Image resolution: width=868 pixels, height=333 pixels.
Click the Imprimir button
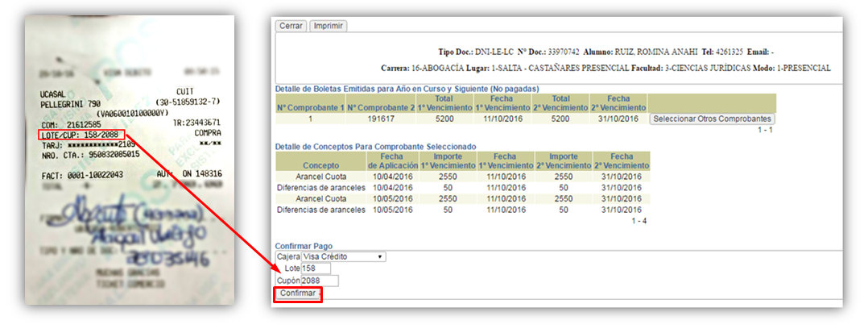(329, 26)
